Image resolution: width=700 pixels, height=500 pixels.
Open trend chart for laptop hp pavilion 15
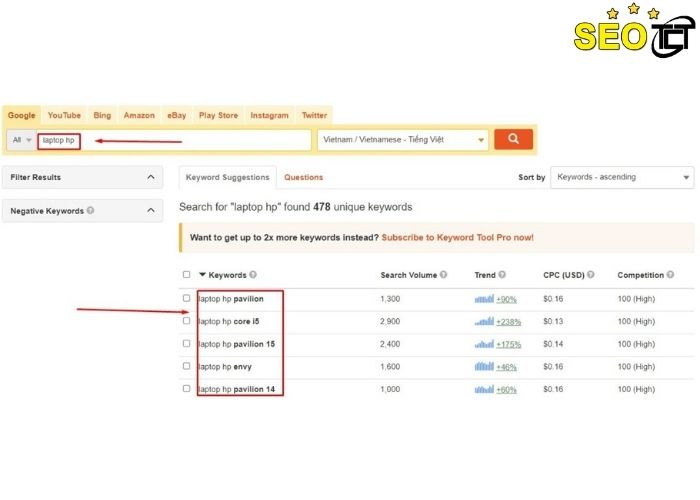click(x=484, y=344)
